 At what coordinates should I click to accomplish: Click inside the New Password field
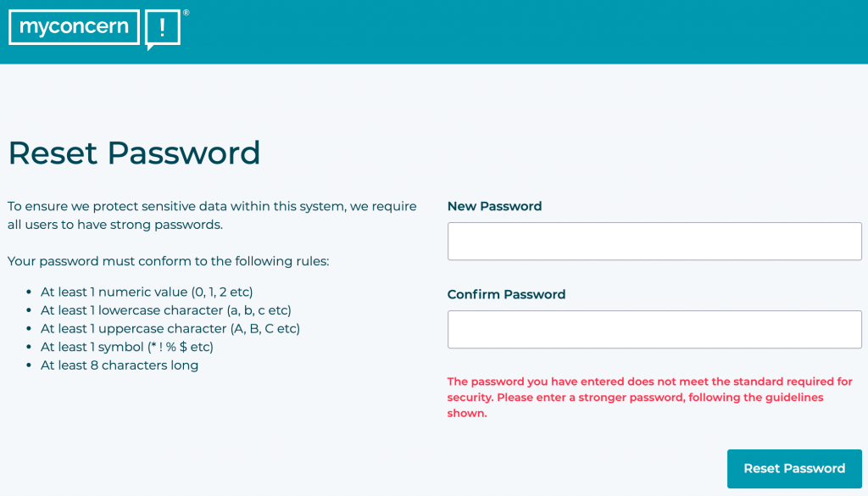point(654,241)
